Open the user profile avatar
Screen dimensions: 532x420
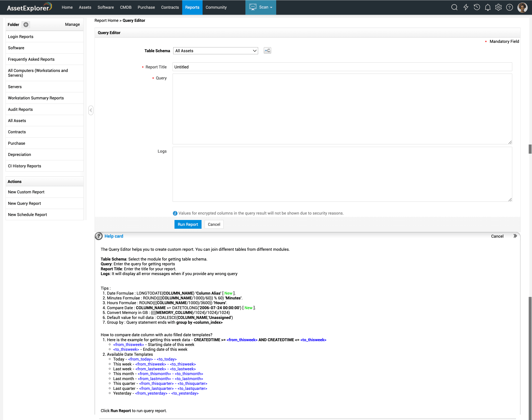click(522, 7)
